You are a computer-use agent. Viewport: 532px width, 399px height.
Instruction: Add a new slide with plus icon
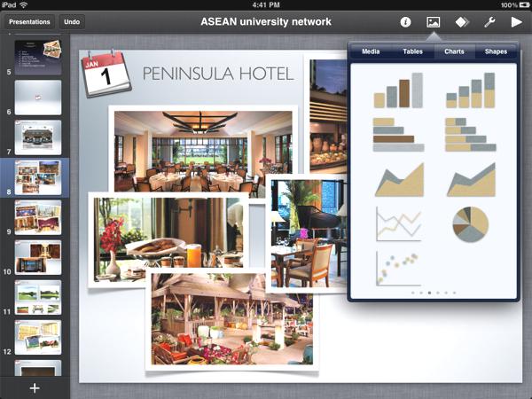click(35, 388)
